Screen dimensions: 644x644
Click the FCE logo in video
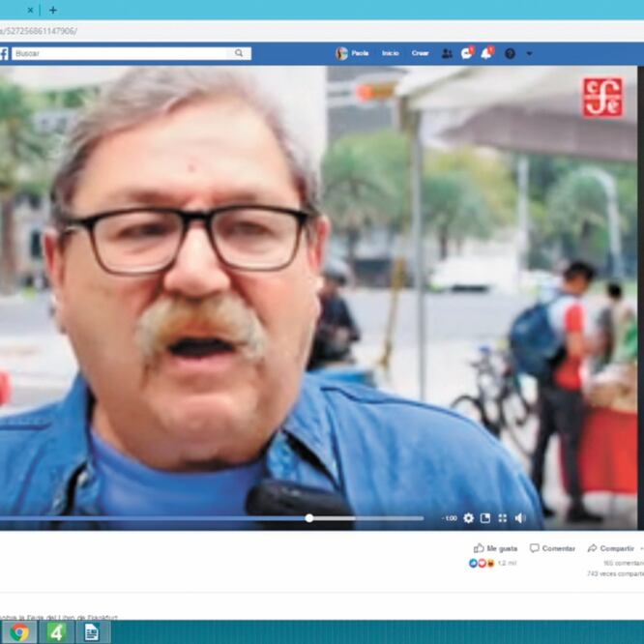click(602, 98)
